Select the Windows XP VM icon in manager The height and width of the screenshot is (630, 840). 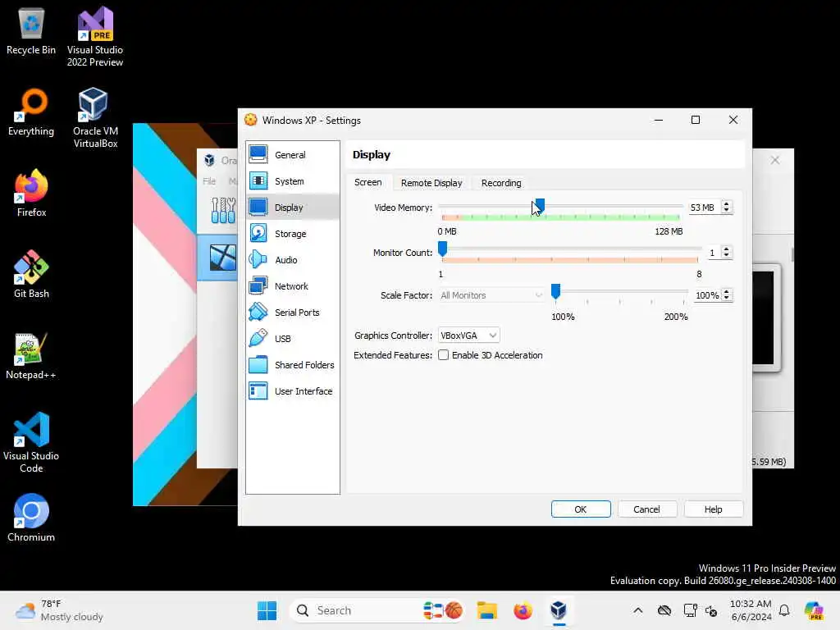click(x=223, y=257)
